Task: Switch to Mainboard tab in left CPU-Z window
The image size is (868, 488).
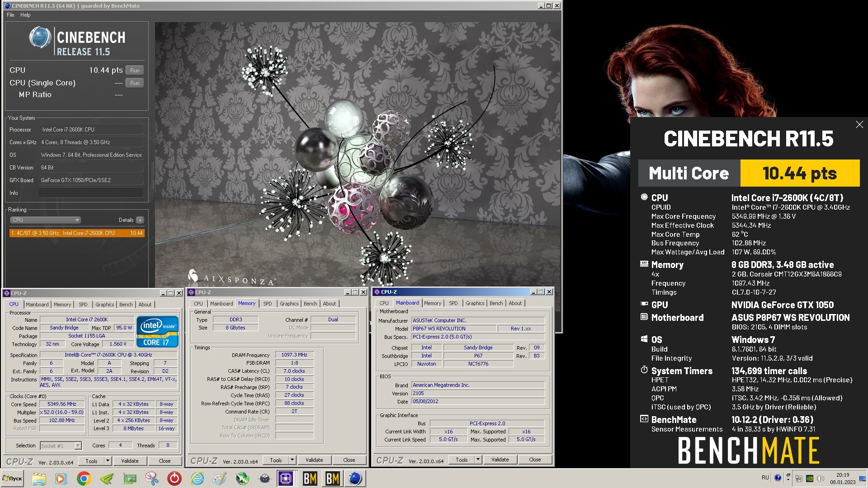Action: pos(37,305)
